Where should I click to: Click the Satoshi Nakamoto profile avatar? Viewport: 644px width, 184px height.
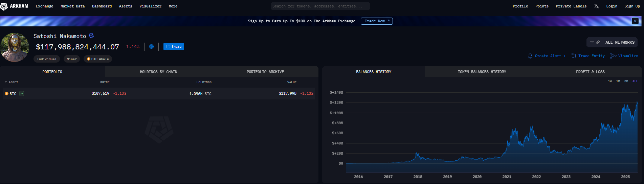pyautogui.click(x=15, y=47)
